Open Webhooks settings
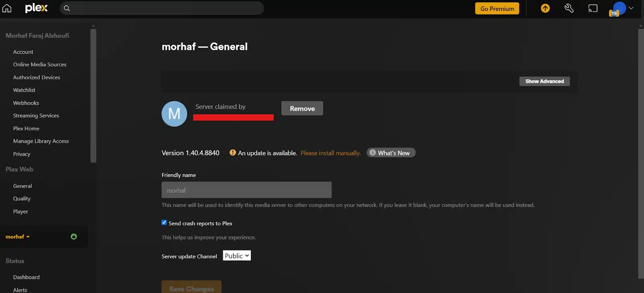Viewport: 644px width, 293px height. [26, 103]
